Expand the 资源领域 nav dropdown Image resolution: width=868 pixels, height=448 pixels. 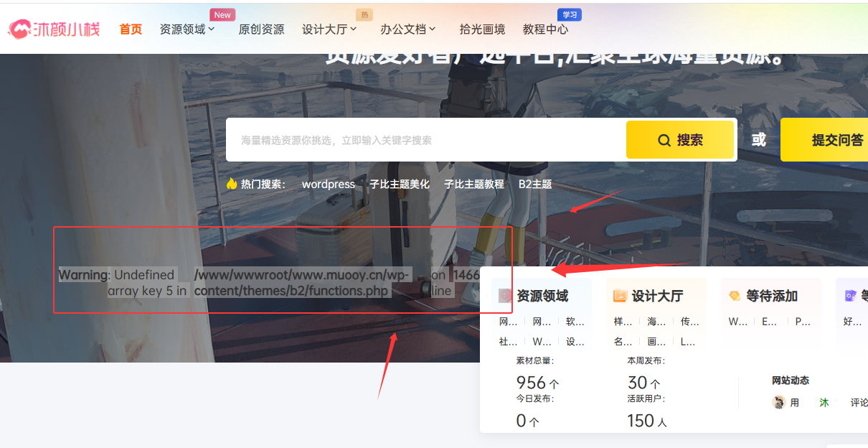tap(187, 29)
